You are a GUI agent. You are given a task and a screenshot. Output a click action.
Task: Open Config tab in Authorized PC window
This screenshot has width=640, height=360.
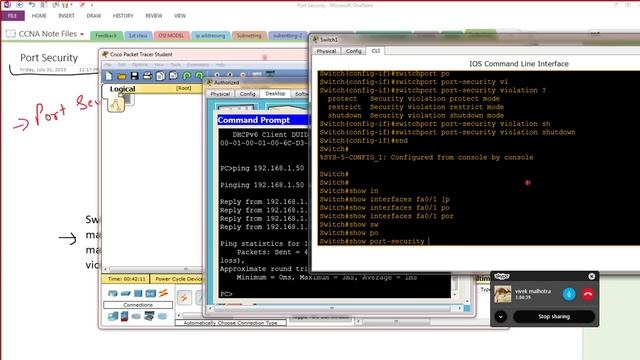(x=247, y=94)
